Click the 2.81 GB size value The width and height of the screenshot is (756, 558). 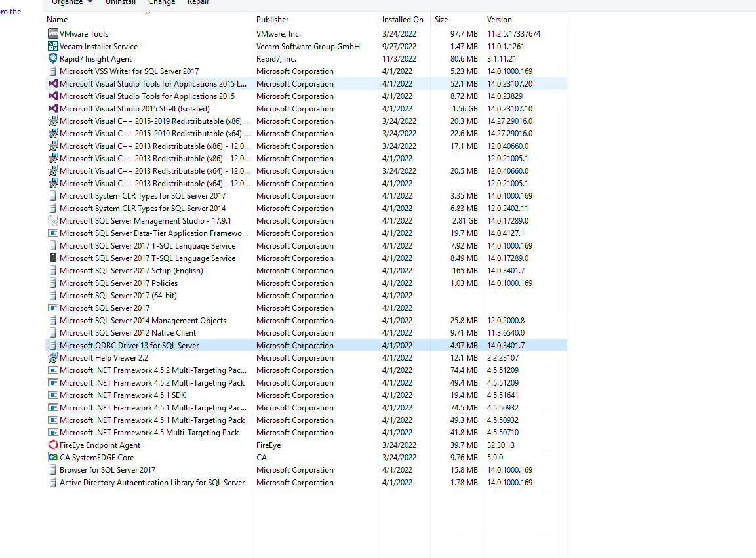pos(465,221)
